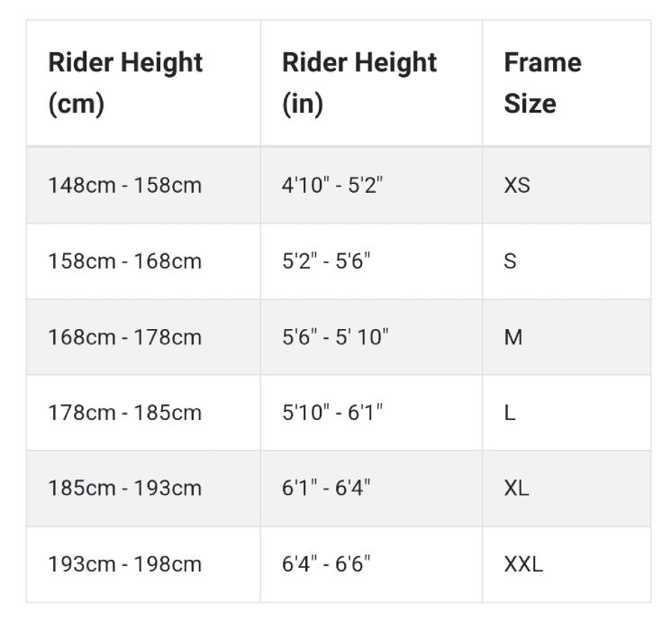The width and height of the screenshot is (672, 622).
Task: Click the 193cm - 198cm cell
Action: [x=125, y=564]
